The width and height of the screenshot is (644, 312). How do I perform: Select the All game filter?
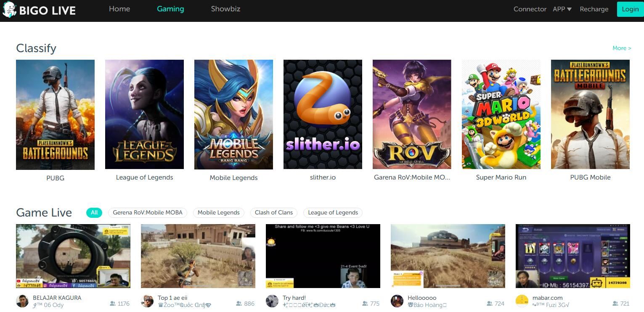tap(94, 212)
